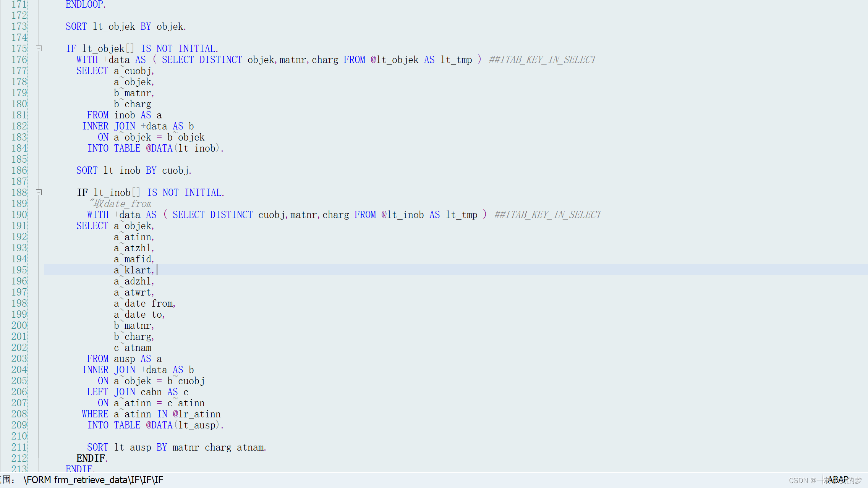The image size is (868, 488).
Task: Click the date_from comment on line 189
Action: pos(121,204)
